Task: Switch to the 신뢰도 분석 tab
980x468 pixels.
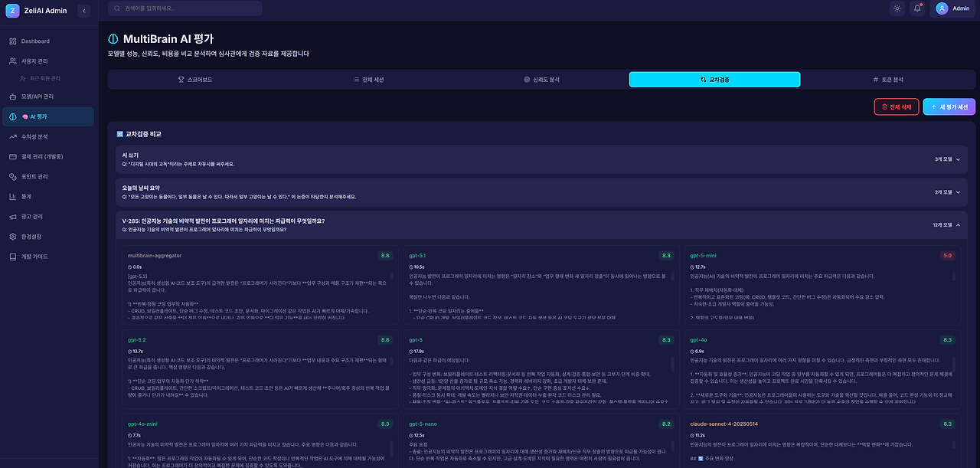Action: coord(541,80)
